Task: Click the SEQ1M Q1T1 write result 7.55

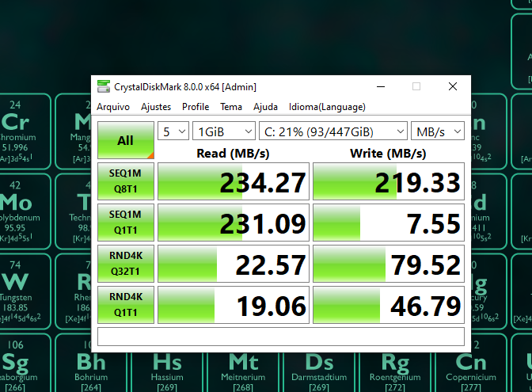Action: pos(389,223)
